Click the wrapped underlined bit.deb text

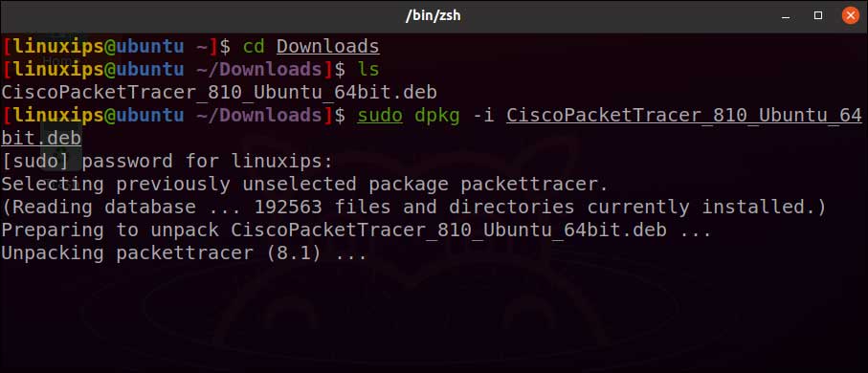(x=41, y=138)
